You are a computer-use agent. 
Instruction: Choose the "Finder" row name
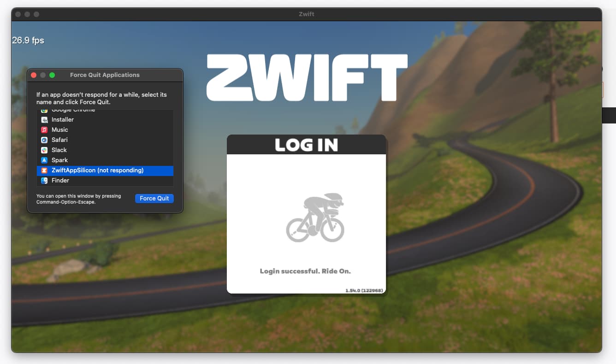(60, 181)
